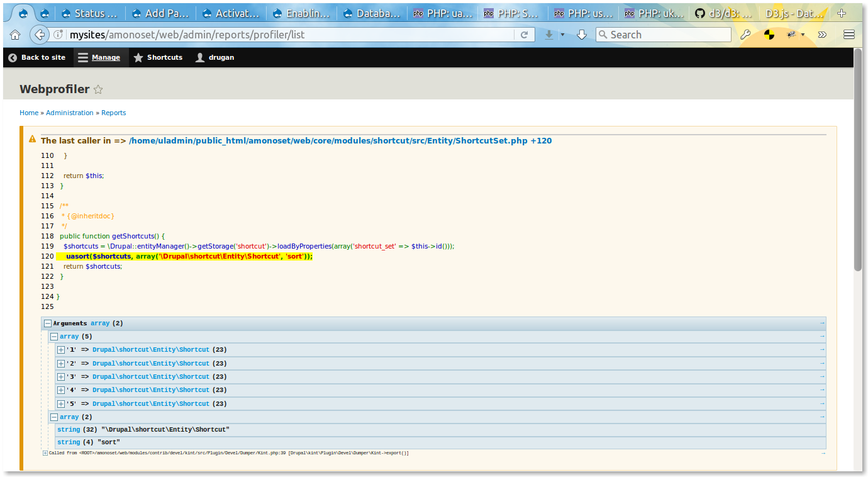The width and height of the screenshot is (868, 477).
Task: Switch to the 'PHP: ua...' tab
Action: tap(442, 13)
